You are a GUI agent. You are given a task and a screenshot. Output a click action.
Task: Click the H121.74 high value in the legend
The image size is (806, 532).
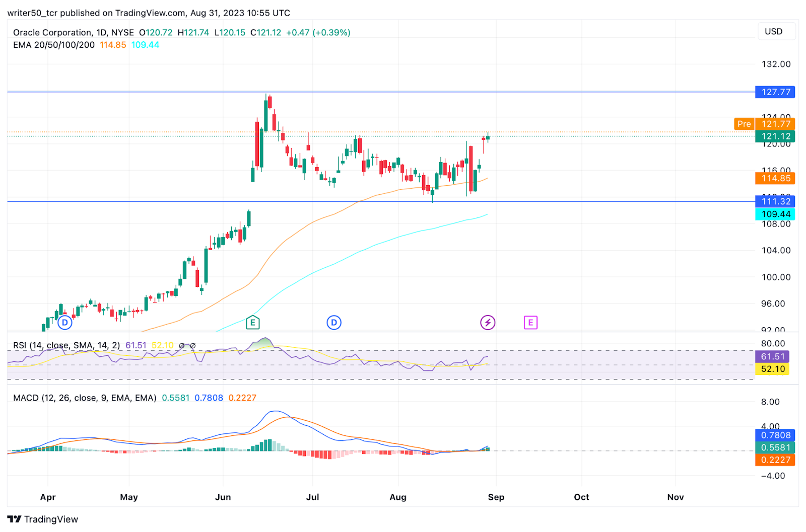193,32
